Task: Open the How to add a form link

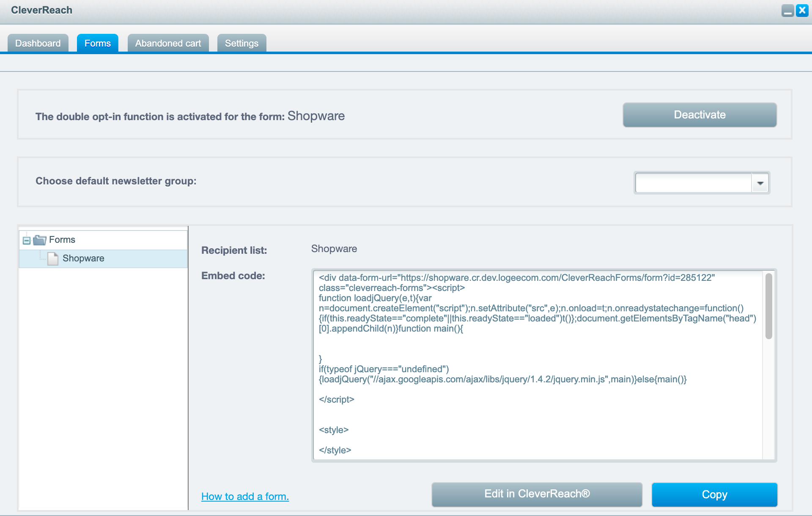Action: [245, 497]
